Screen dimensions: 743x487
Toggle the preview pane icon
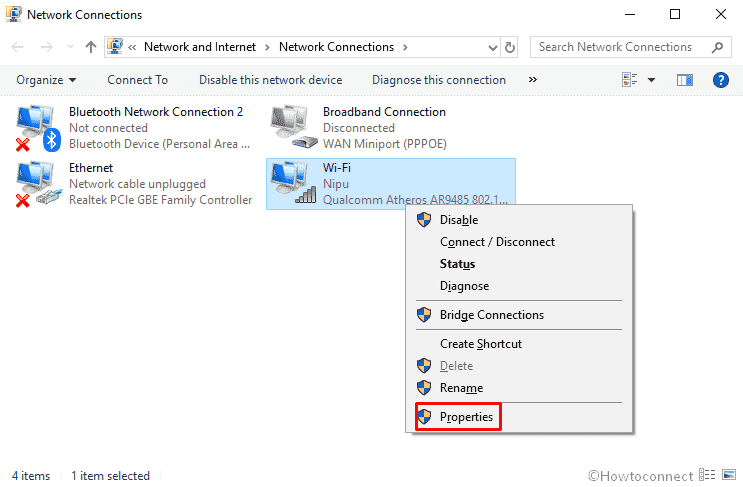pyautogui.click(x=684, y=80)
